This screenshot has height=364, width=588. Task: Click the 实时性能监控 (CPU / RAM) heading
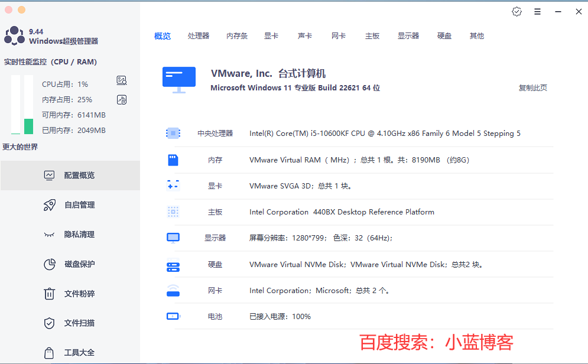50,62
